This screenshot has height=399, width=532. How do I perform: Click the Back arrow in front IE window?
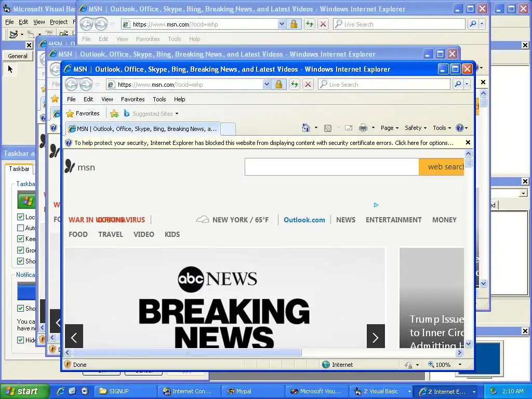(72, 85)
